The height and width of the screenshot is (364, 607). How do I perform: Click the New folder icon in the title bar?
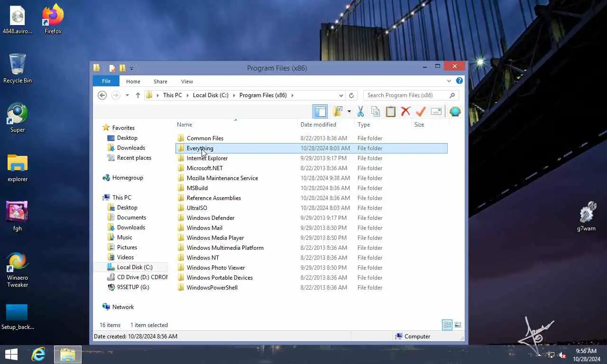(122, 68)
